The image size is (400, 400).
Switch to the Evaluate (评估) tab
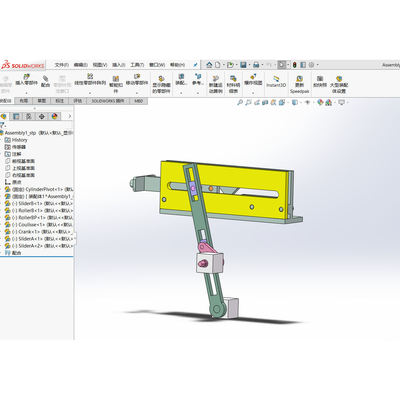pyautogui.click(x=77, y=101)
